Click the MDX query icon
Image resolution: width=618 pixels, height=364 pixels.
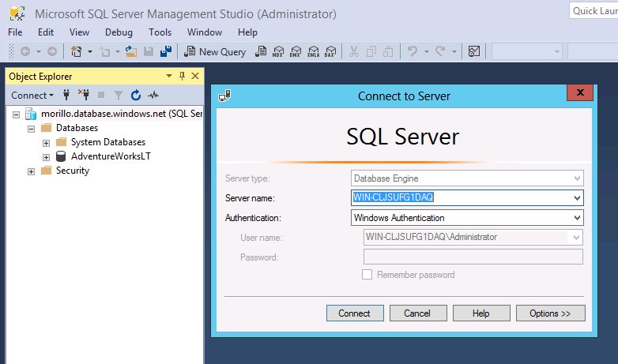click(x=277, y=51)
